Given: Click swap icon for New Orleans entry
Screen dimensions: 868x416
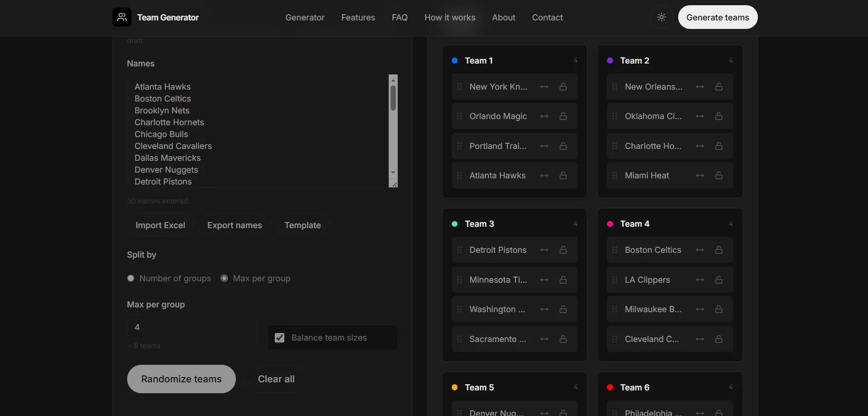Looking at the screenshot, I should pyautogui.click(x=700, y=87).
